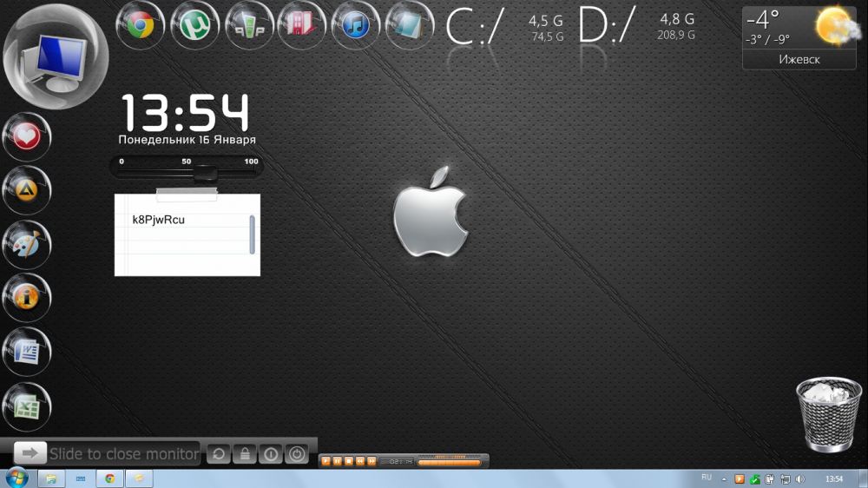The image size is (868, 488).
Task: Open the red heart bubble icon
Action: pos(27,137)
